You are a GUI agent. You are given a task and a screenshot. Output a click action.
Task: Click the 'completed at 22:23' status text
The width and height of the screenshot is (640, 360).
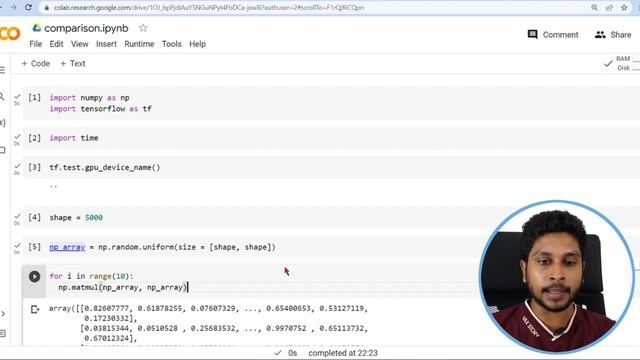point(343,353)
